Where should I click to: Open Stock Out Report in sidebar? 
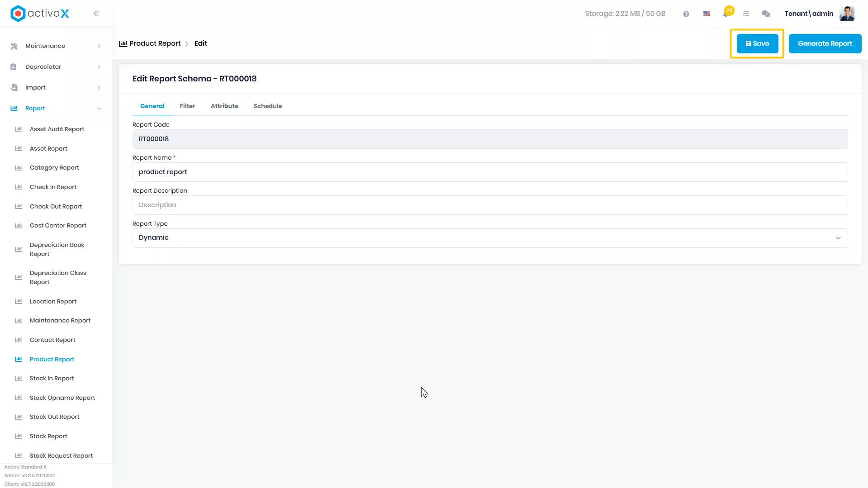coord(54,417)
